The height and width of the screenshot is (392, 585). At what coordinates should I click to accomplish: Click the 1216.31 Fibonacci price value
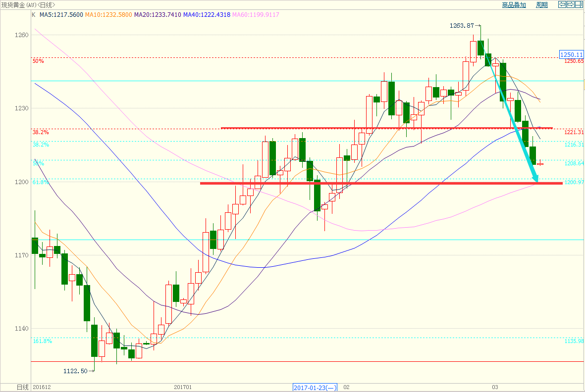574,145
